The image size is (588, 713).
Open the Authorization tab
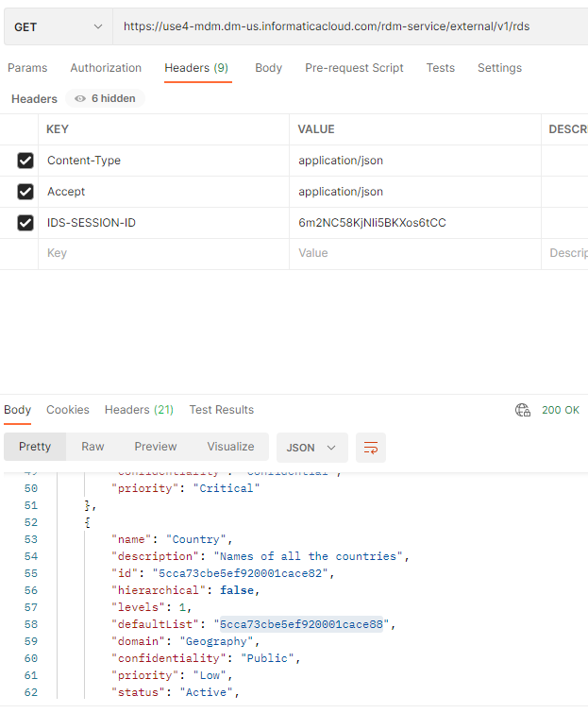(106, 68)
